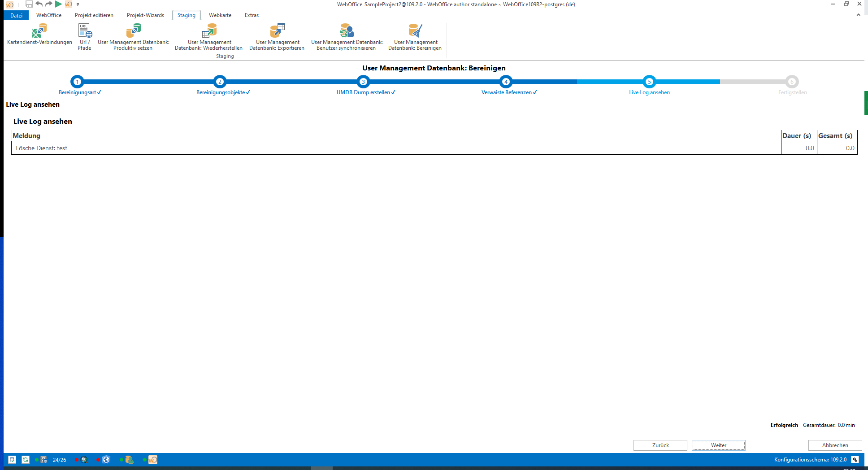Select the Url / Pfade tool

point(84,36)
